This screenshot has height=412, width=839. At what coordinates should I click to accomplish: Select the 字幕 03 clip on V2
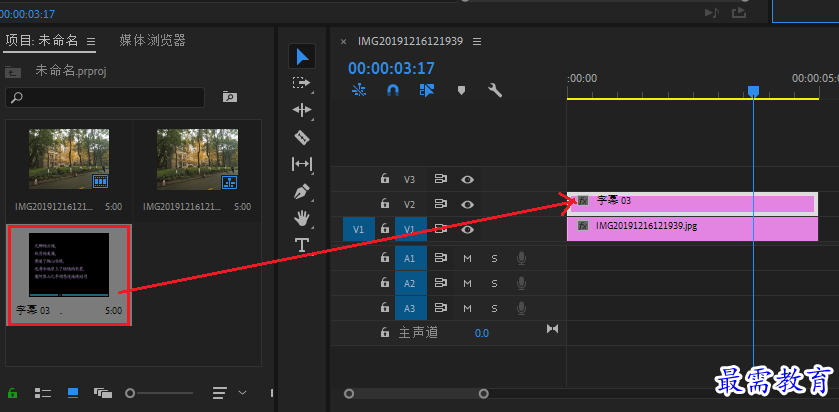[x=692, y=204]
